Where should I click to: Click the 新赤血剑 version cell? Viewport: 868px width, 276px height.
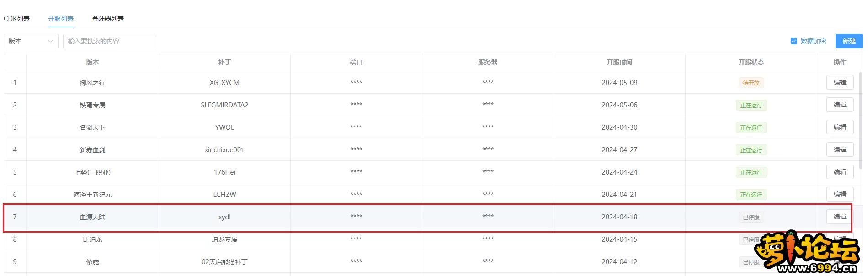(92, 150)
